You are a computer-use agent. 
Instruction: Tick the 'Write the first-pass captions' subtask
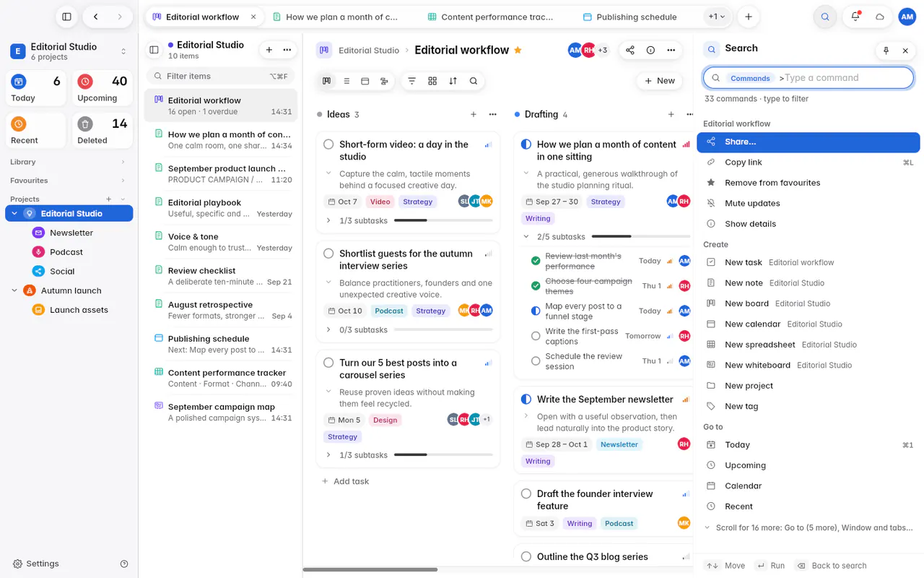[536, 336]
